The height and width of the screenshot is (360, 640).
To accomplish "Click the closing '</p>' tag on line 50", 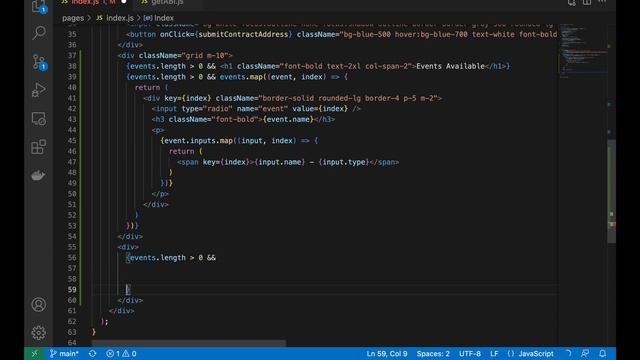I will click(160, 194).
